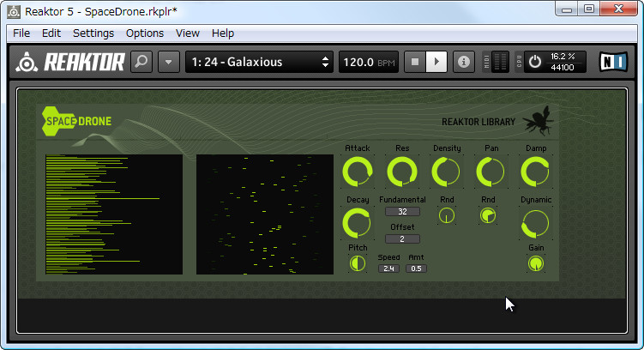Click the Reaktor logo icon

[x=27, y=62]
